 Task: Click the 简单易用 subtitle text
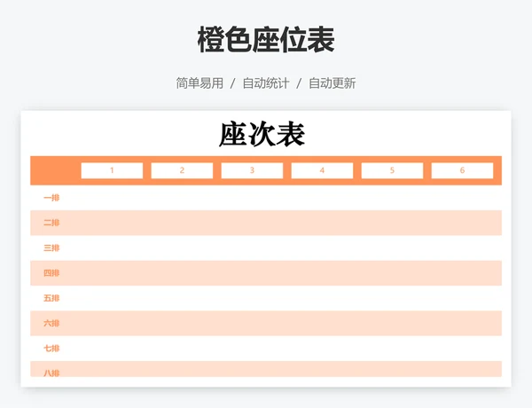pyautogui.click(x=199, y=83)
